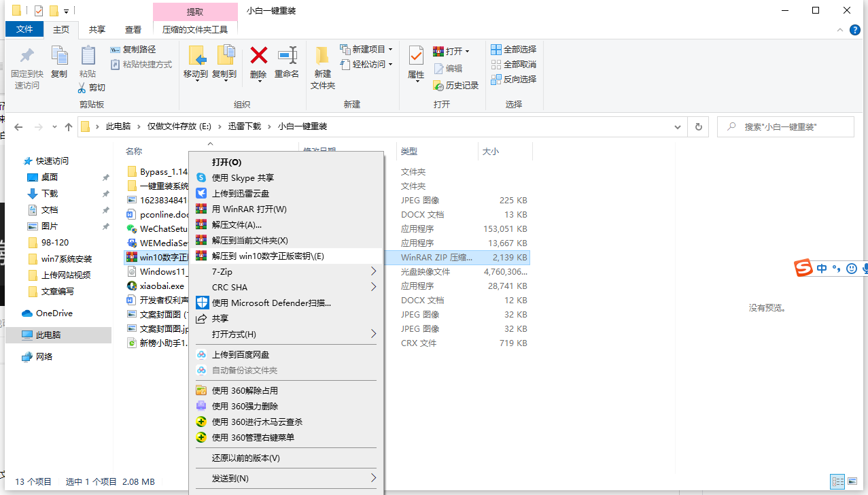Toggle Sogou input language mode 中
Screen dimensions: 868x495
click(x=820, y=268)
